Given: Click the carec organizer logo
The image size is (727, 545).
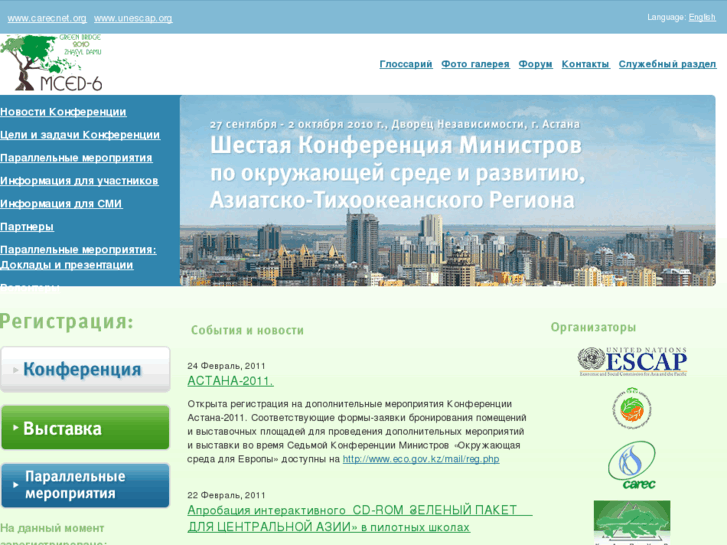Looking at the screenshot, I should 632,465.
